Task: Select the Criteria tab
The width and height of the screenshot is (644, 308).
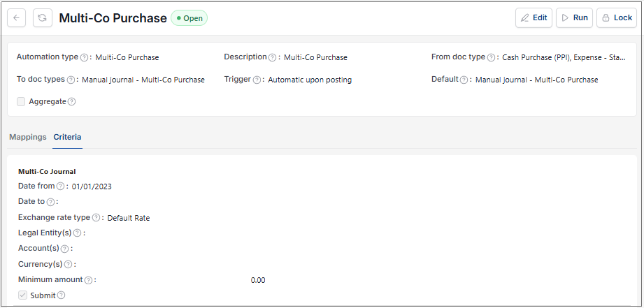Action: (67, 138)
